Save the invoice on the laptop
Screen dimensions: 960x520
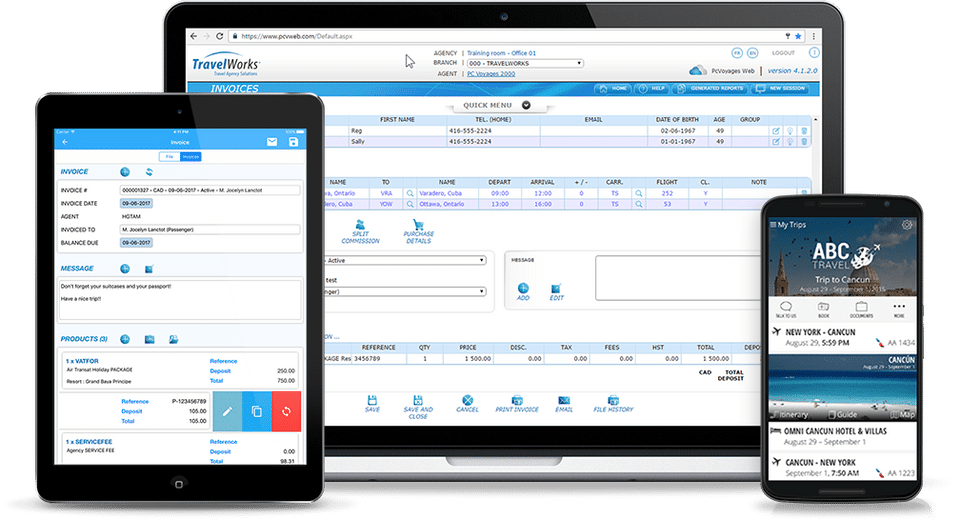(372, 404)
